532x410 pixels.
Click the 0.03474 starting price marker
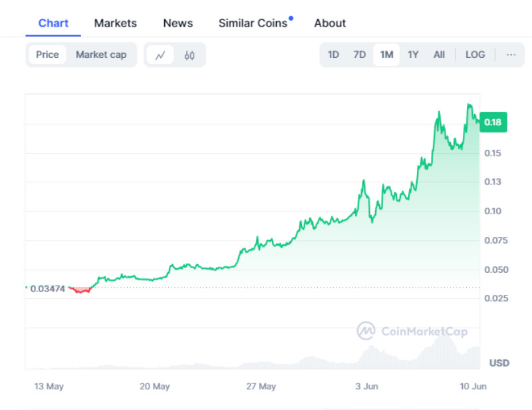(x=47, y=288)
